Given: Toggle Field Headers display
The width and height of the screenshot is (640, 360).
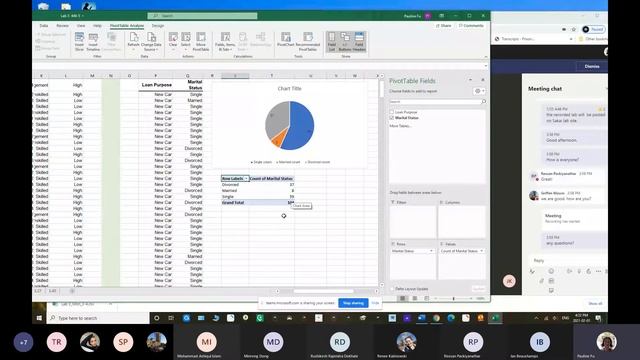Looking at the screenshot, I should point(359,42).
